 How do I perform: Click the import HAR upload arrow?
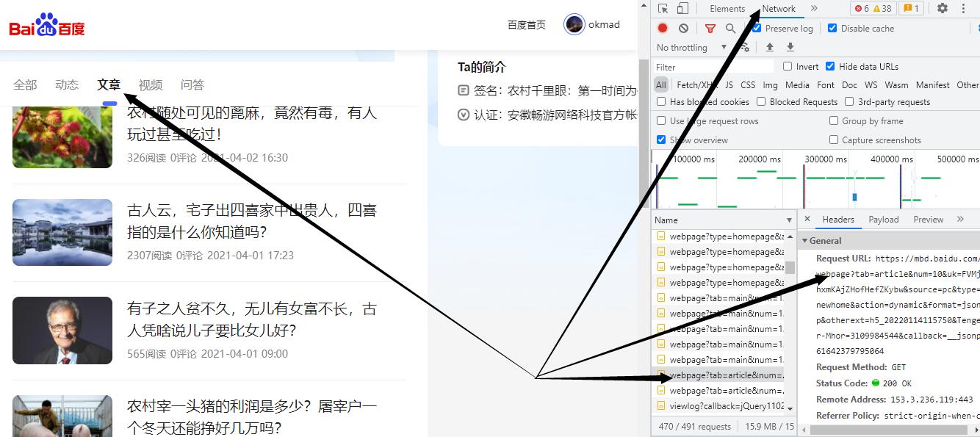point(769,47)
